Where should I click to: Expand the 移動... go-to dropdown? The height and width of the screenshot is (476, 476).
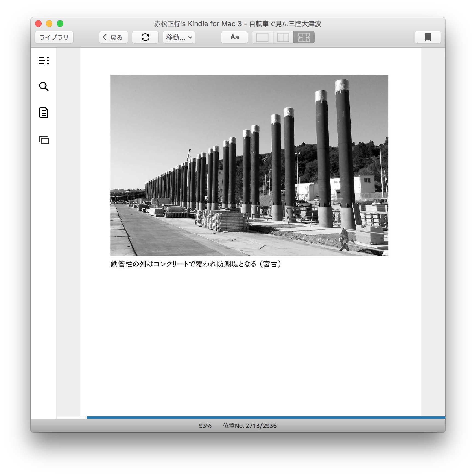179,37
